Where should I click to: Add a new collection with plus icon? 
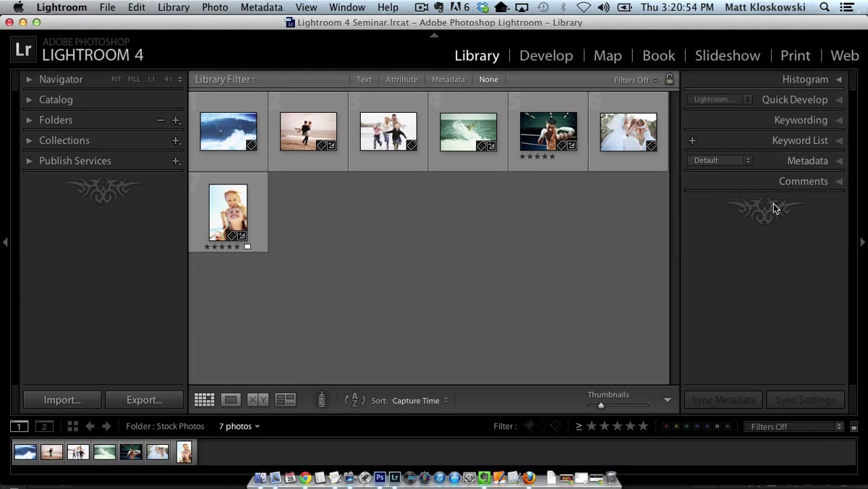(x=176, y=141)
